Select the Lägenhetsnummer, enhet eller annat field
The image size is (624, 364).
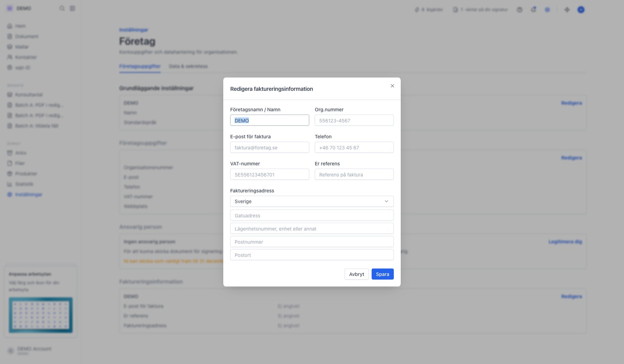click(312, 228)
